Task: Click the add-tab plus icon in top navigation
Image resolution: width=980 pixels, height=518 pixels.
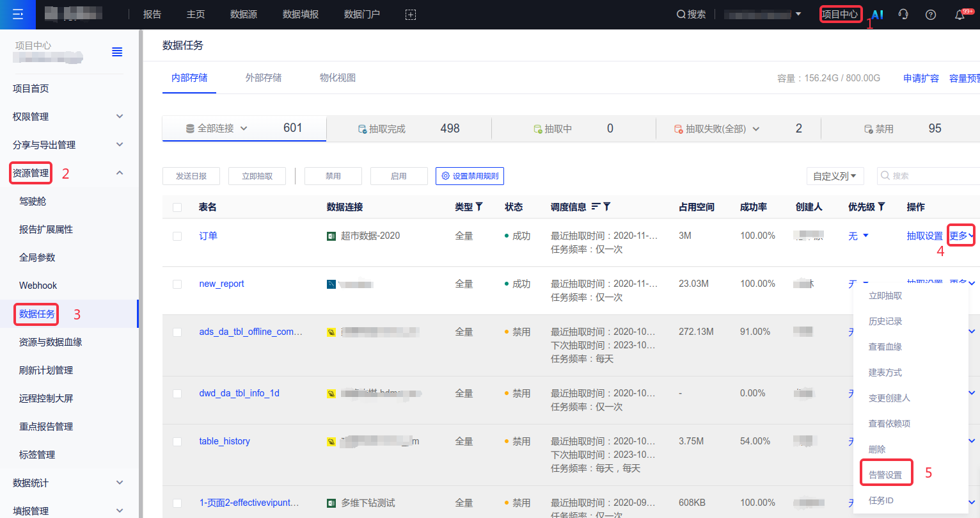Action: click(x=411, y=14)
